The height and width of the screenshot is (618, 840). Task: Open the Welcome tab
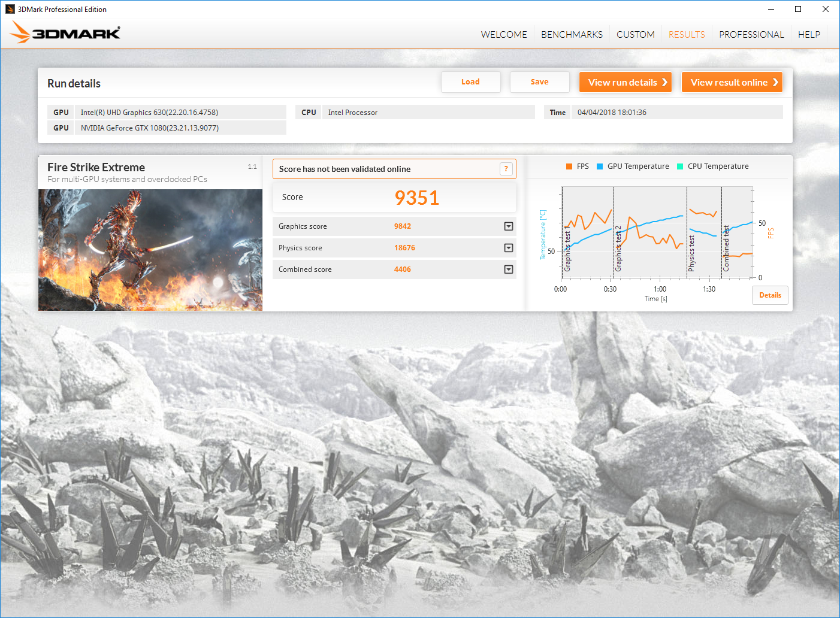pos(504,35)
